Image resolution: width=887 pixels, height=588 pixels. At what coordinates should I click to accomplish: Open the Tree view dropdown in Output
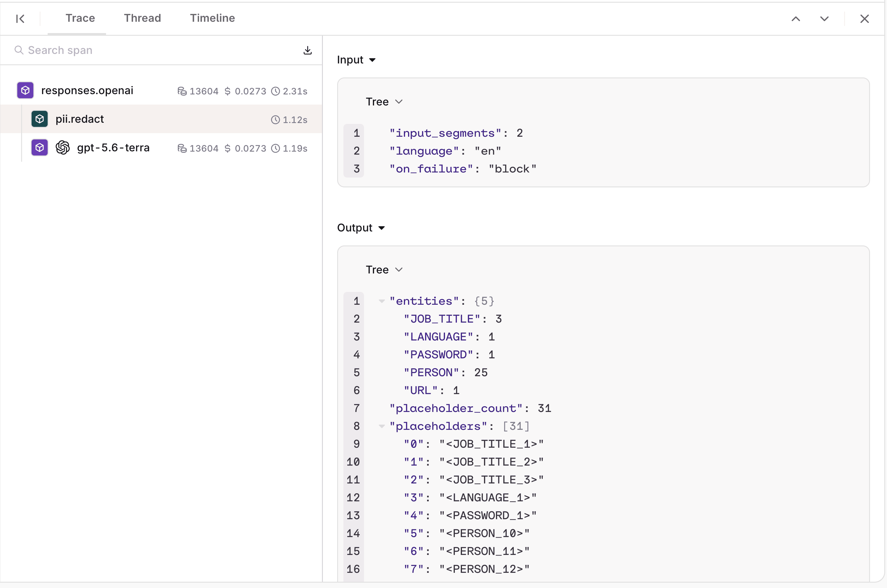tap(384, 270)
